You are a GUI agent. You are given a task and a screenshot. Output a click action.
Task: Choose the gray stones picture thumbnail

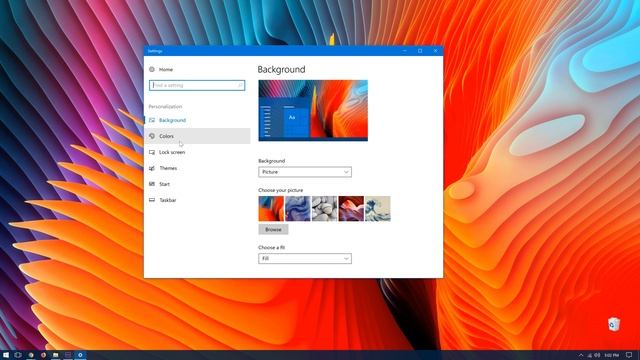[x=324, y=209]
